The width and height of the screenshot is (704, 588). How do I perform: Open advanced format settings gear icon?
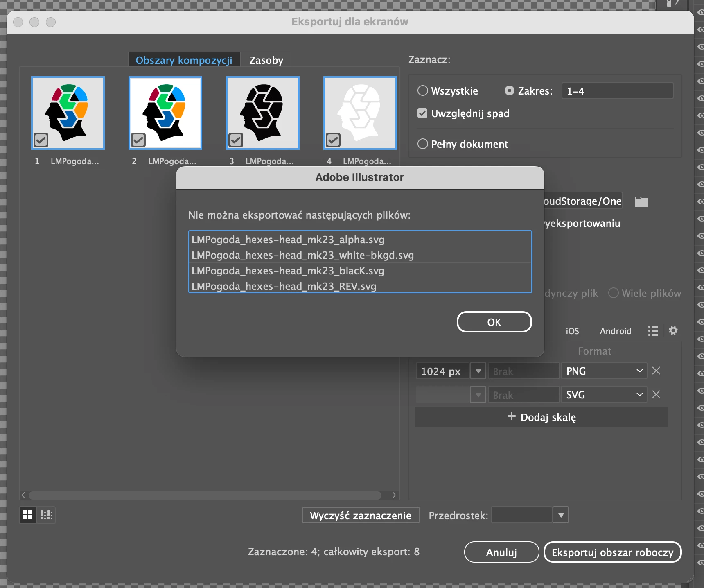673,330
